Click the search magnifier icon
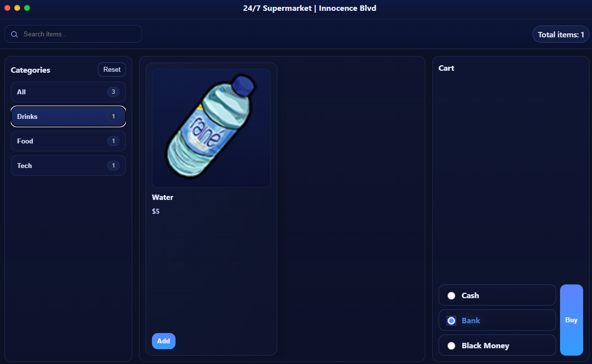The width and height of the screenshot is (592, 364). (x=14, y=34)
